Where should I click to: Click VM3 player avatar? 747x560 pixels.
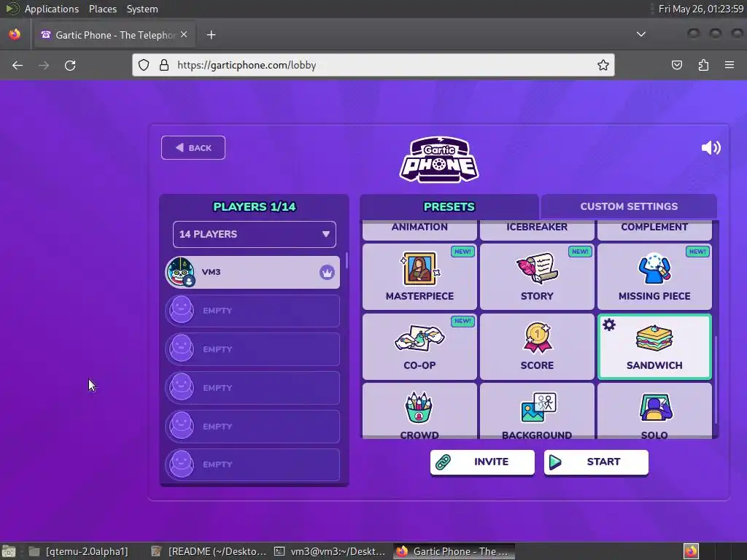[181, 272]
